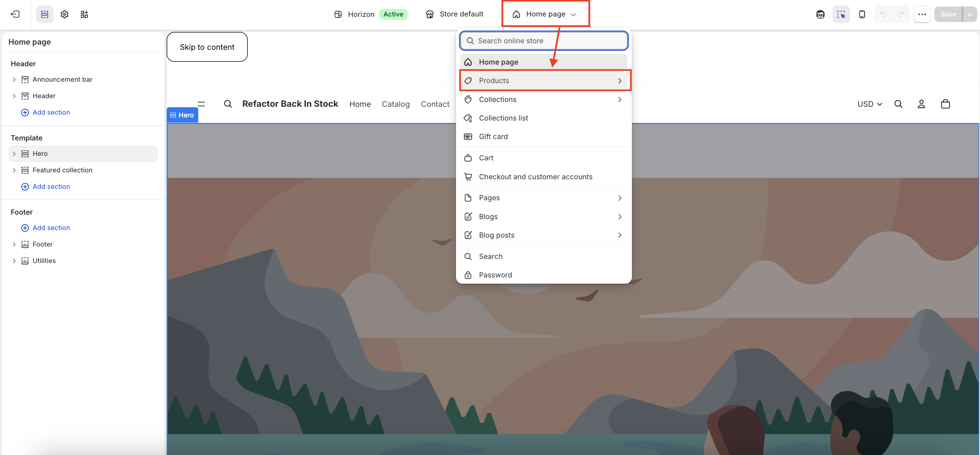The image size is (980, 455).
Task: Open the USD currency dropdown
Action: coord(870,104)
